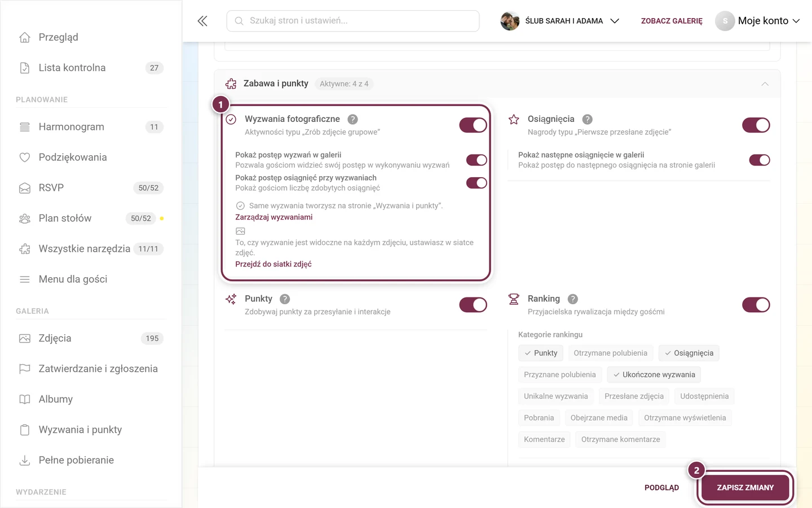Click the Zarządzaj wyzwaniami link
This screenshot has height=508, width=812.
coord(273,217)
